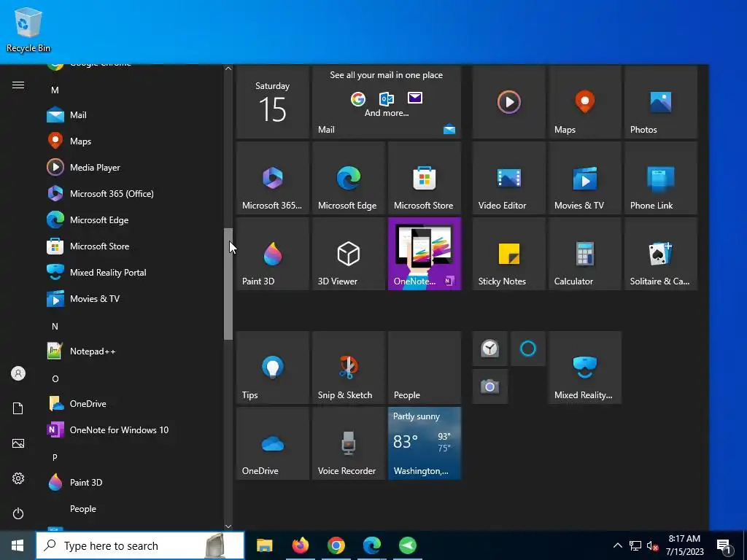The image size is (747, 560).
Task: Click the Power button in Start sidebar
Action: tap(18, 513)
